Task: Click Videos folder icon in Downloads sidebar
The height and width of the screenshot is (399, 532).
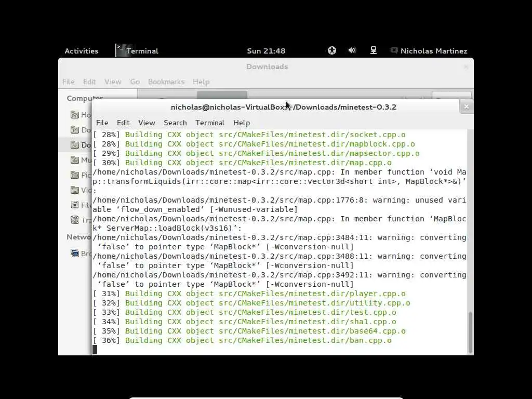Action: pos(75,190)
